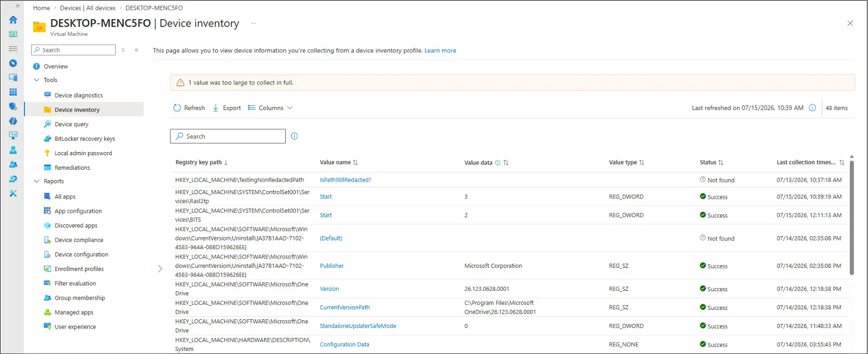Open Apps grid icon in left rail
Image resolution: width=868 pixels, height=354 pixels.
coord(13,92)
